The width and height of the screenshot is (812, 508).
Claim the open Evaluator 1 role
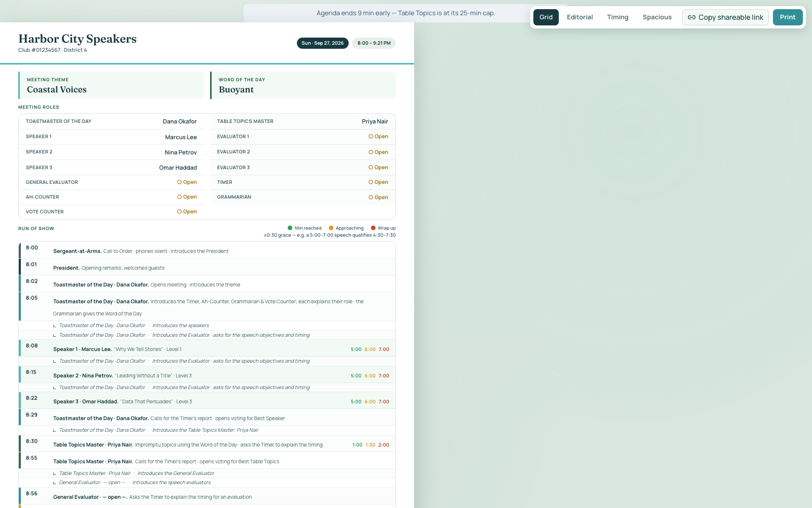coord(379,137)
